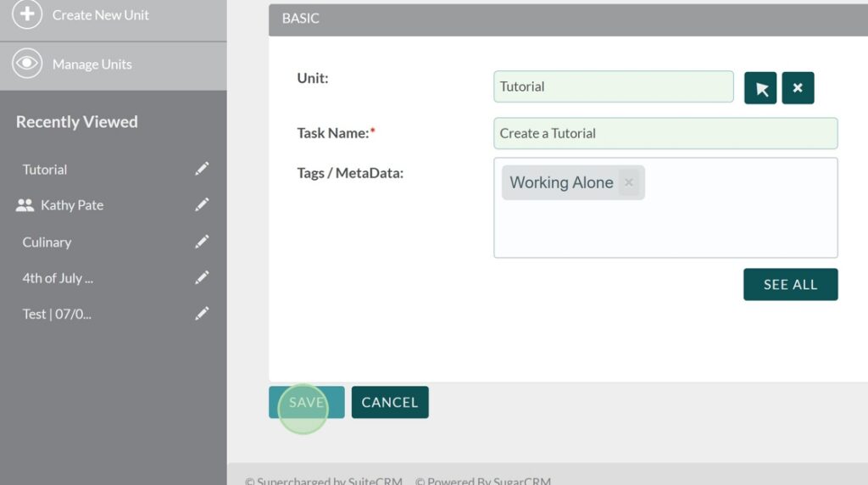The image size is (868, 485).
Task: Click pencil edit icon next to Tutorial
Action: tap(202, 170)
